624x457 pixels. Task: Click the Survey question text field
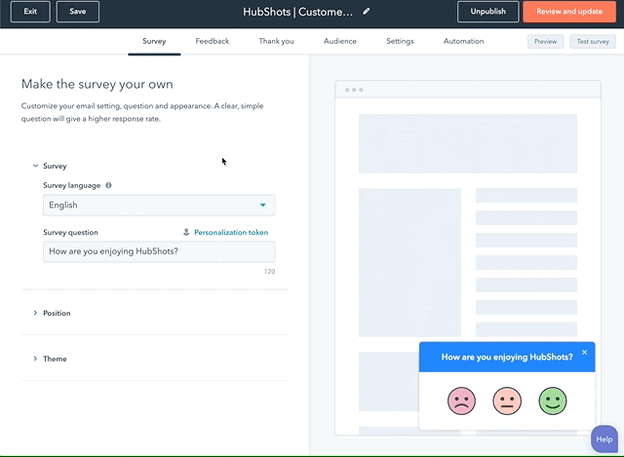point(159,251)
